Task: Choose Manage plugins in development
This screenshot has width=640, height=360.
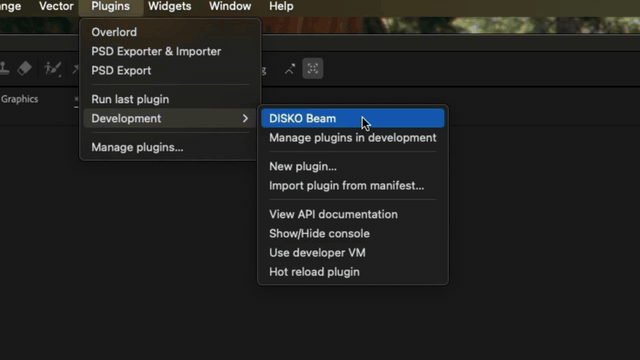Action: coord(353,138)
